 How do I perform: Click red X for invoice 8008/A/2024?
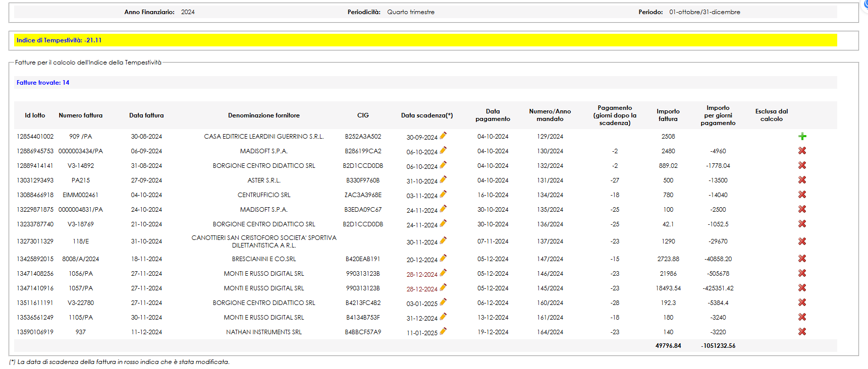(x=802, y=259)
